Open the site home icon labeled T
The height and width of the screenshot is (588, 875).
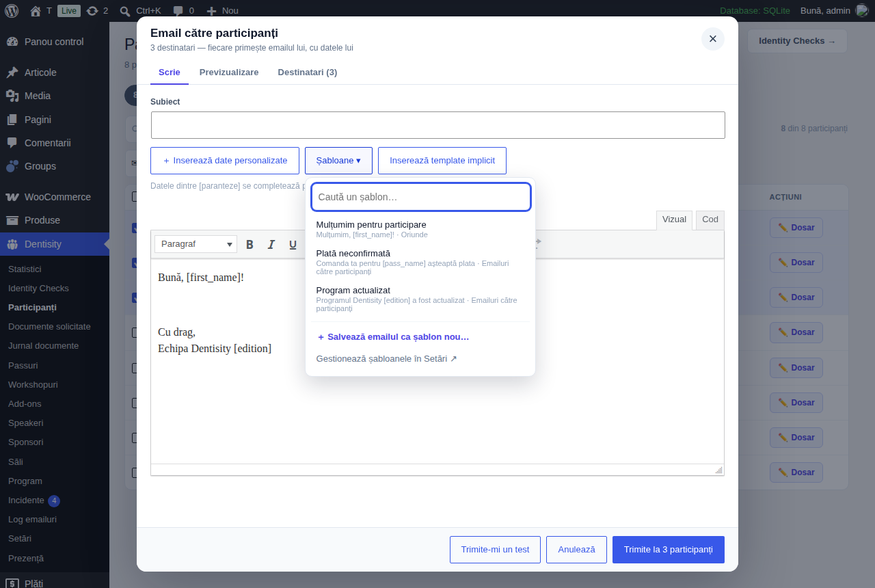pos(41,10)
